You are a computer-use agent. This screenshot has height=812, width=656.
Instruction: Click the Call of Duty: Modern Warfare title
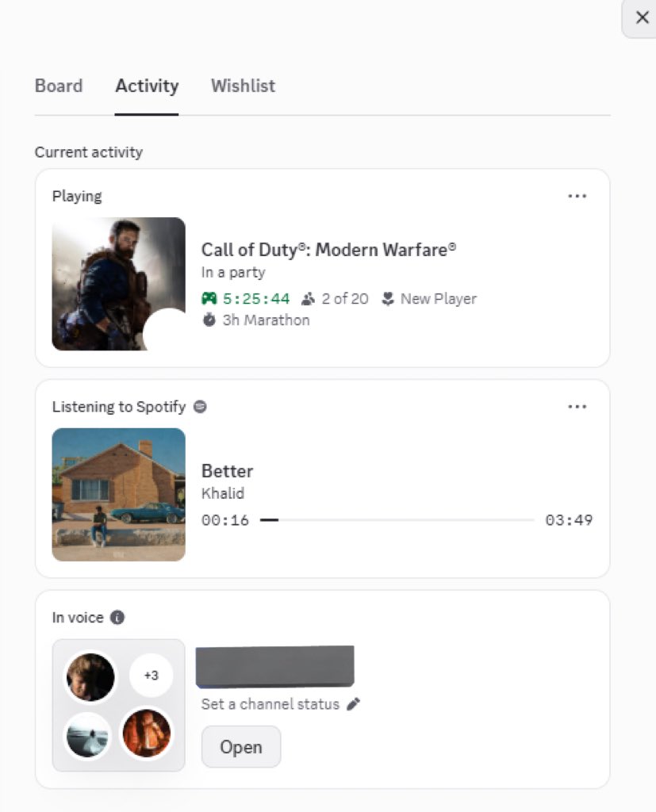329,250
